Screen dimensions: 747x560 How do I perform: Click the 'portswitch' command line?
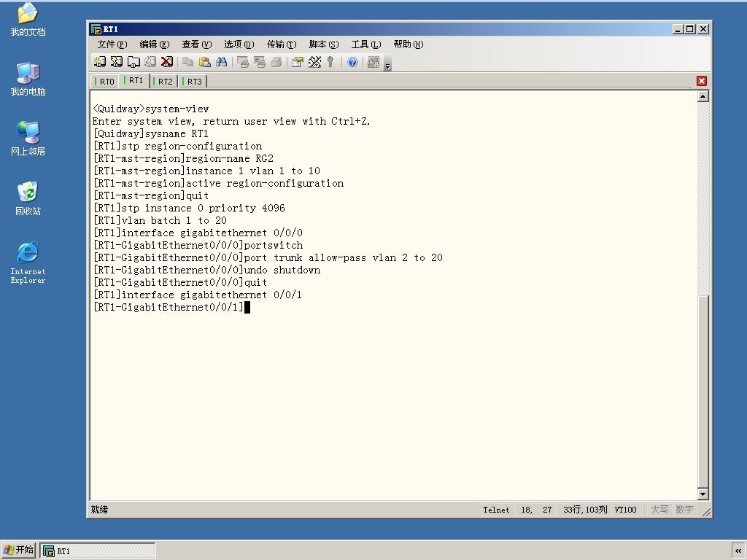[x=198, y=245]
